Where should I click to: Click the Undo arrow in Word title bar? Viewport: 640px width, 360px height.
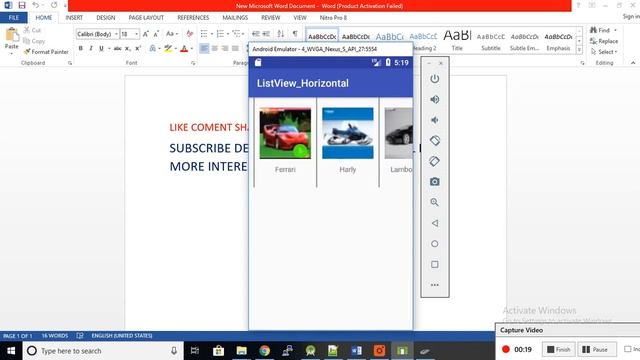[36, 5]
